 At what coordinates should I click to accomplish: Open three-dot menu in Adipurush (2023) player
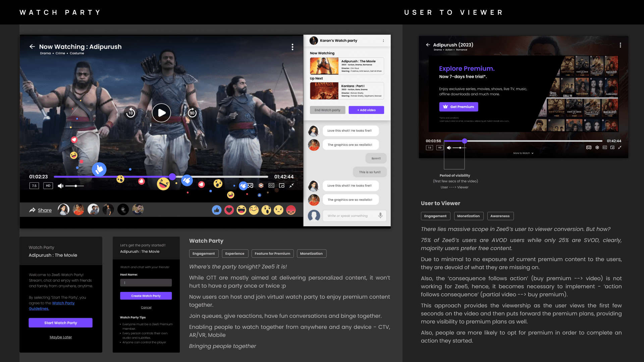(x=620, y=45)
